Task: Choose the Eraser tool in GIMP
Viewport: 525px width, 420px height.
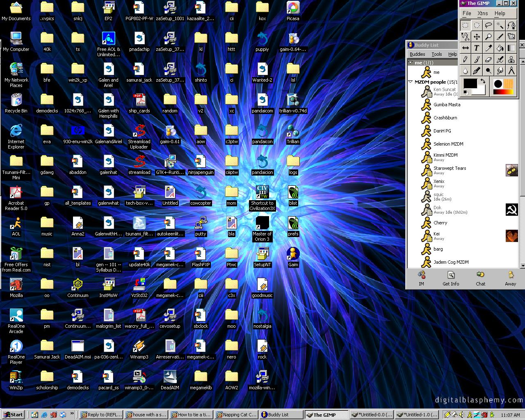Action: tap(488, 59)
